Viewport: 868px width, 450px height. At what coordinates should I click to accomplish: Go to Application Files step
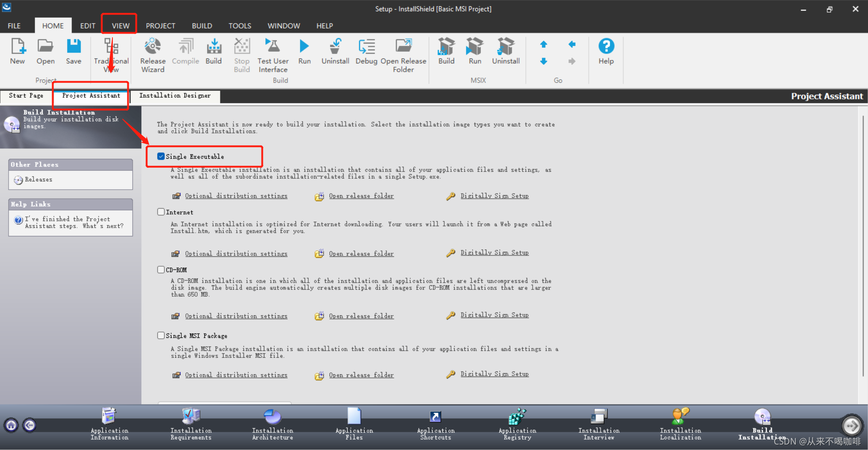(x=354, y=424)
